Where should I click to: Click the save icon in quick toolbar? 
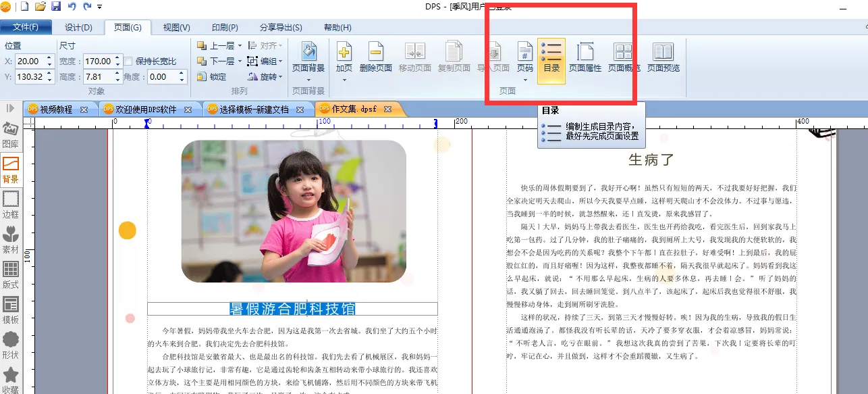pos(56,7)
